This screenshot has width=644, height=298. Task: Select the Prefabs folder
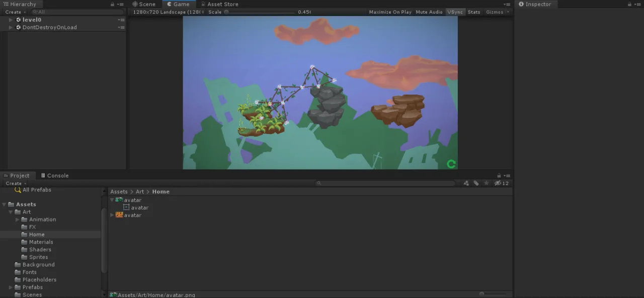(x=29, y=287)
